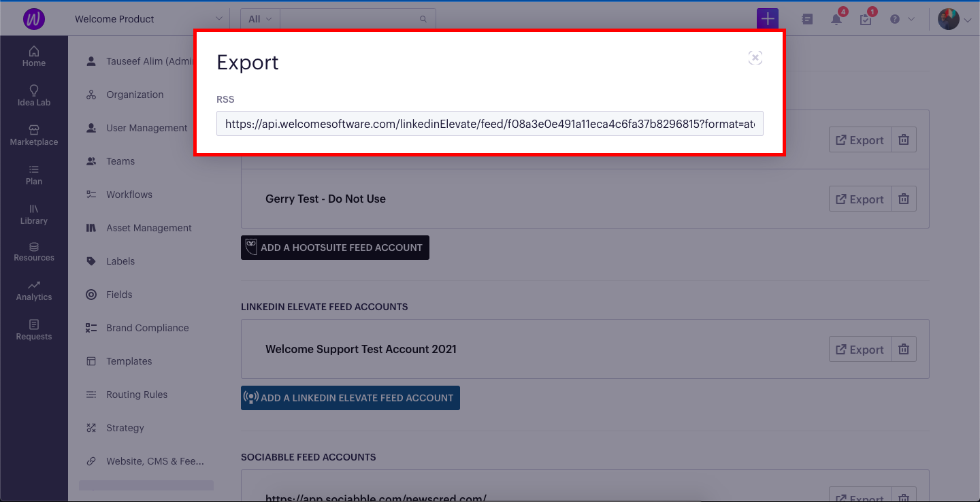Expand the All search filter dropdown
Image resolution: width=980 pixels, height=502 pixels.
(260, 19)
